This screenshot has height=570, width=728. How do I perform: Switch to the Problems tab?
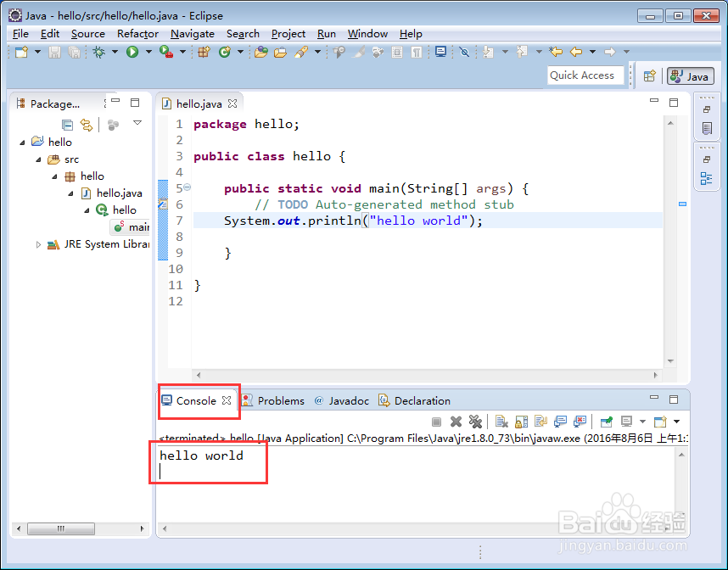point(273,400)
